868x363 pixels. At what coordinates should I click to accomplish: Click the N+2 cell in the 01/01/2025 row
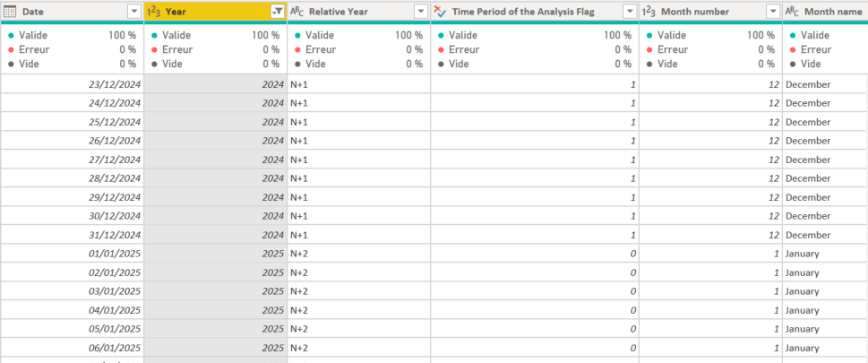358,254
